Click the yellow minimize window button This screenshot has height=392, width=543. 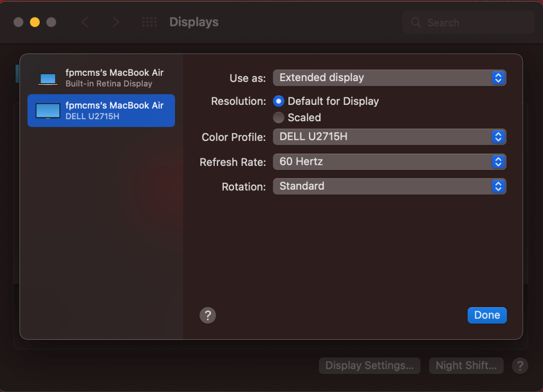pos(34,22)
